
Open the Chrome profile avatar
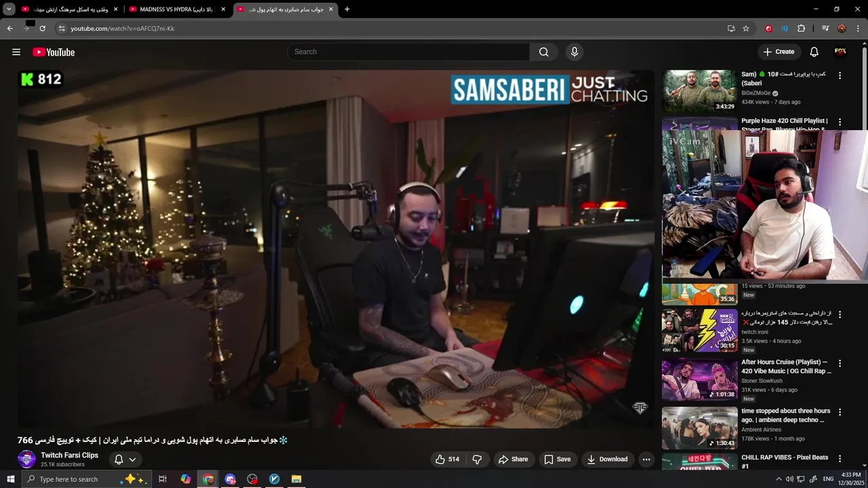coord(842,28)
